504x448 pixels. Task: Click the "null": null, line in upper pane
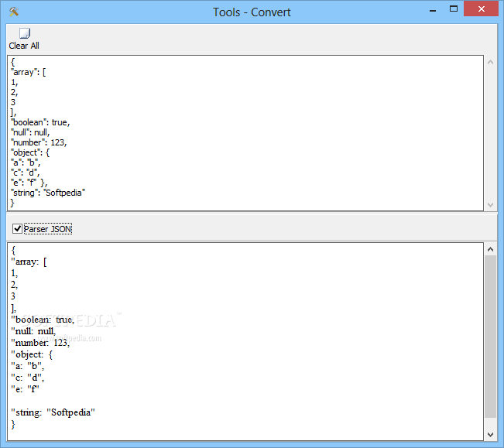(30, 132)
